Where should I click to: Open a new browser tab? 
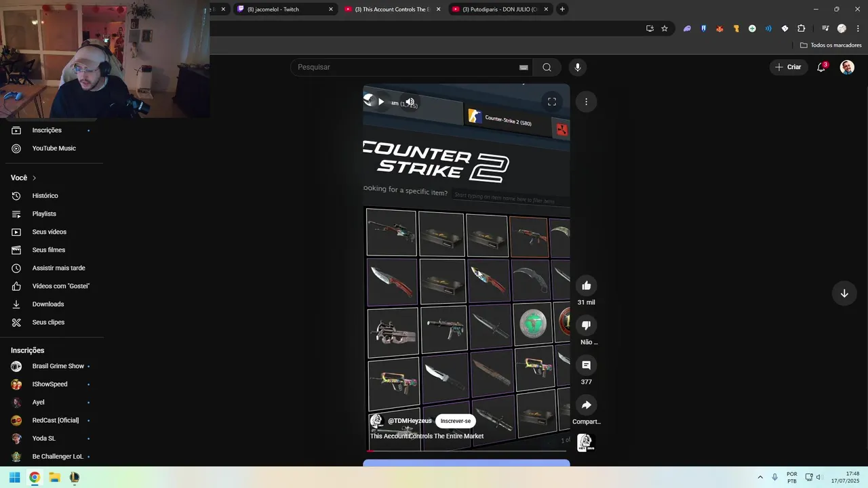562,9
